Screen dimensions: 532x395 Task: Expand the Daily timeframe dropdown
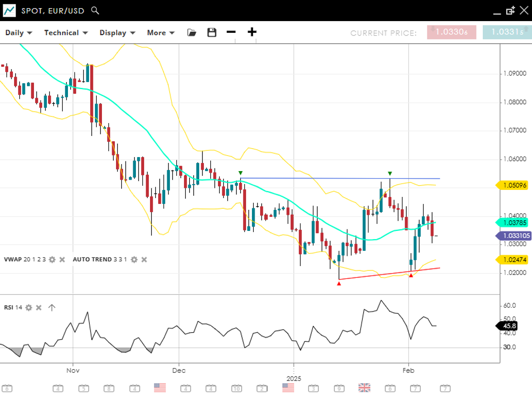(x=19, y=32)
